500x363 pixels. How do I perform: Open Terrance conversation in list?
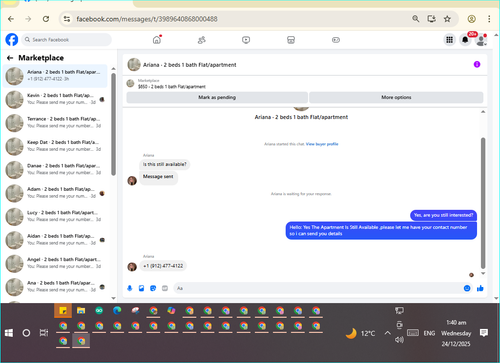point(55,122)
